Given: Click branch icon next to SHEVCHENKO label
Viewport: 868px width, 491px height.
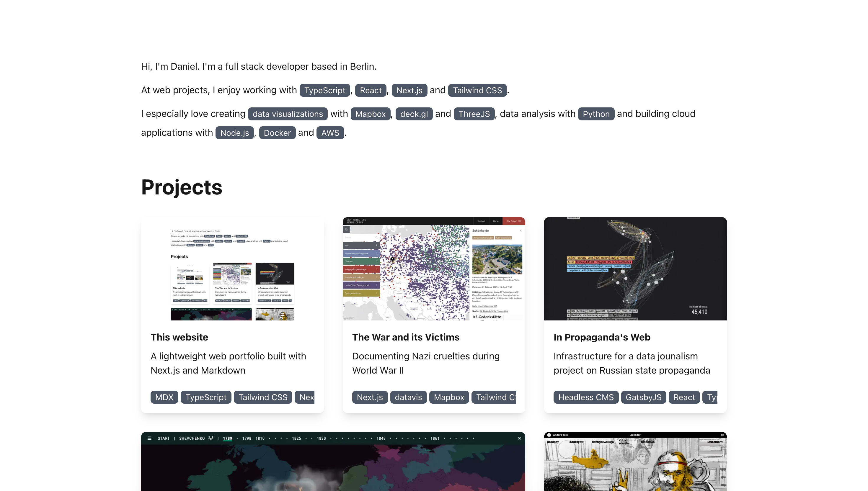Looking at the screenshot, I should (x=211, y=438).
